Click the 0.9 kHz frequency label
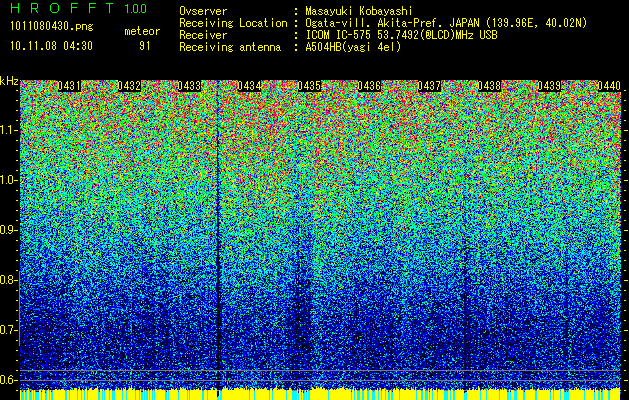Image resolution: width=629 pixels, height=400 pixels. coord(8,230)
